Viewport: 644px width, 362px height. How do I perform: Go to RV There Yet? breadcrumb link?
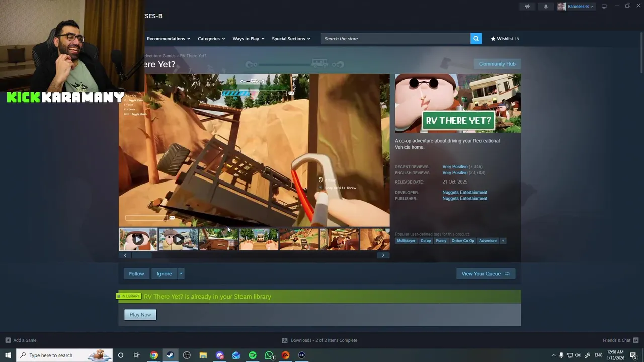(193, 56)
